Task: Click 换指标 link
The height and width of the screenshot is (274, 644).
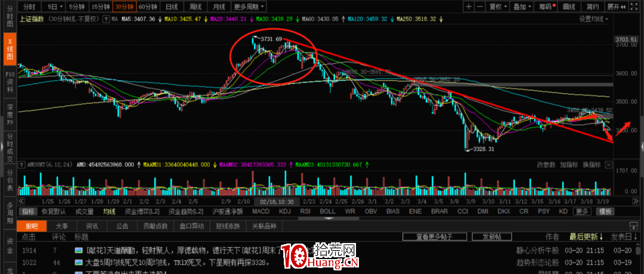Action: (x=592, y=165)
